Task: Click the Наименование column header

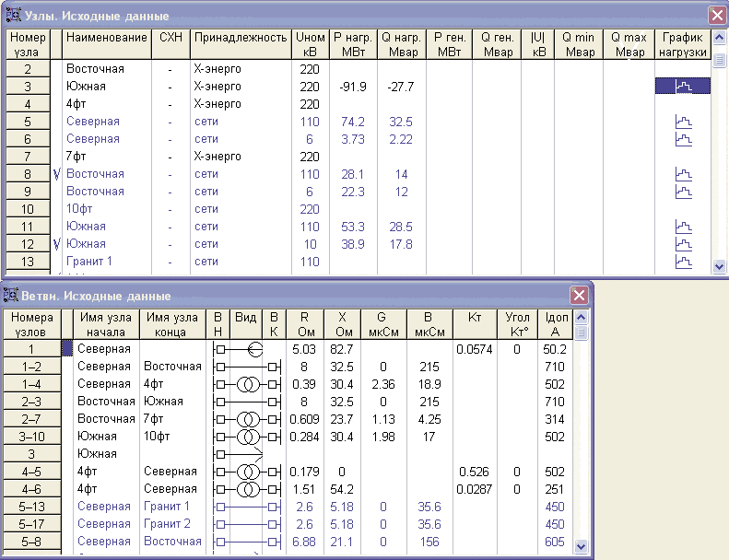Action: 106,44
